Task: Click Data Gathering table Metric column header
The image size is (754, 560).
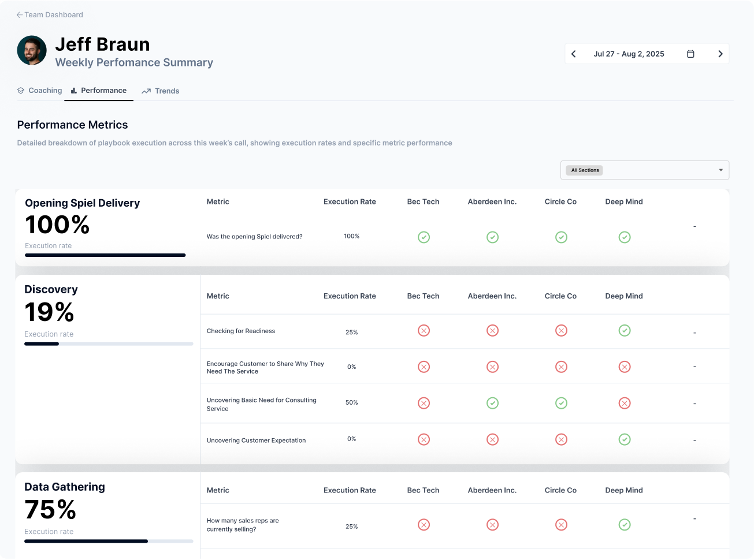Action: point(218,491)
